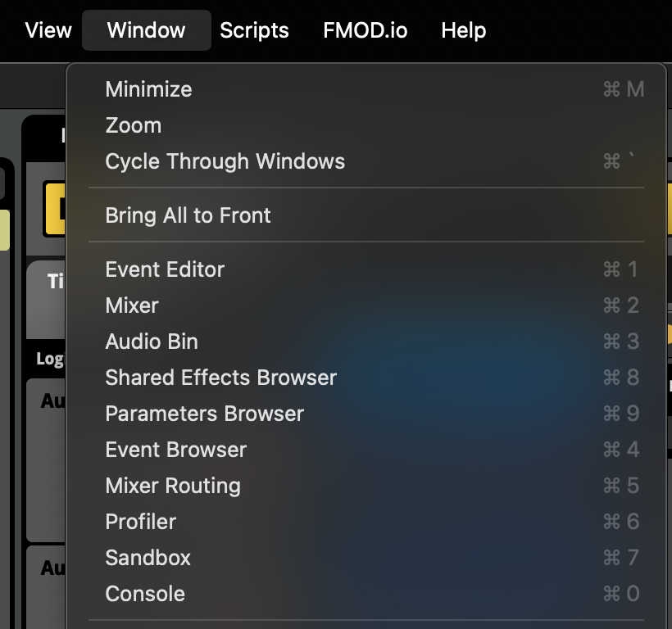Open the Profiler window

pyautogui.click(x=141, y=522)
